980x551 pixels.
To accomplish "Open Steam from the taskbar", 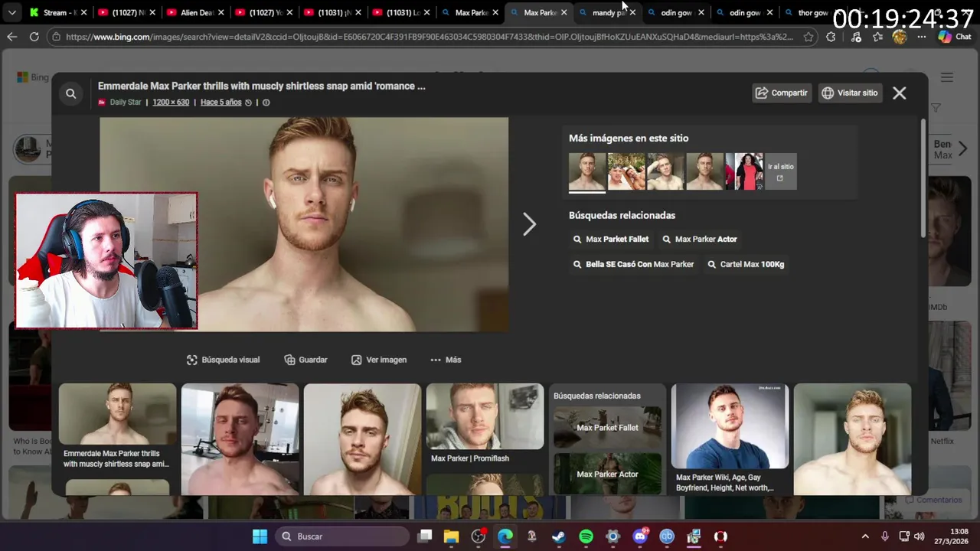I will pyautogui.click(x=559, y=536).
